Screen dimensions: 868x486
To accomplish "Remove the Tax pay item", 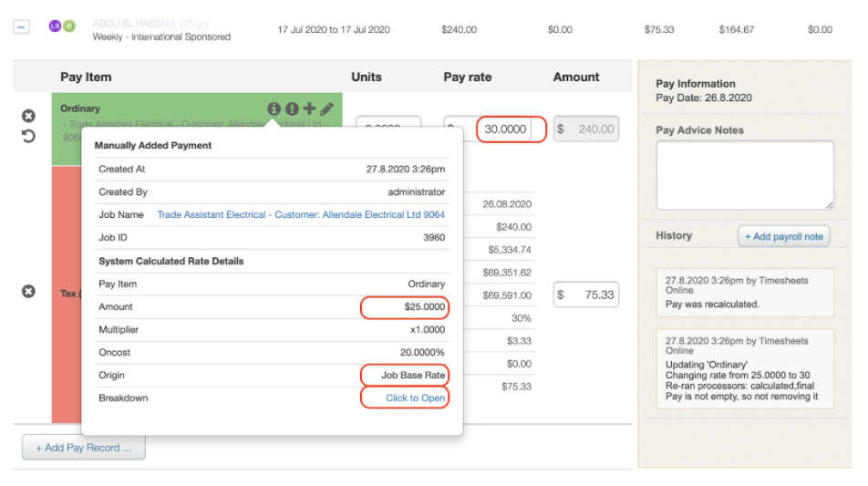I will click(x=28, y=291).
